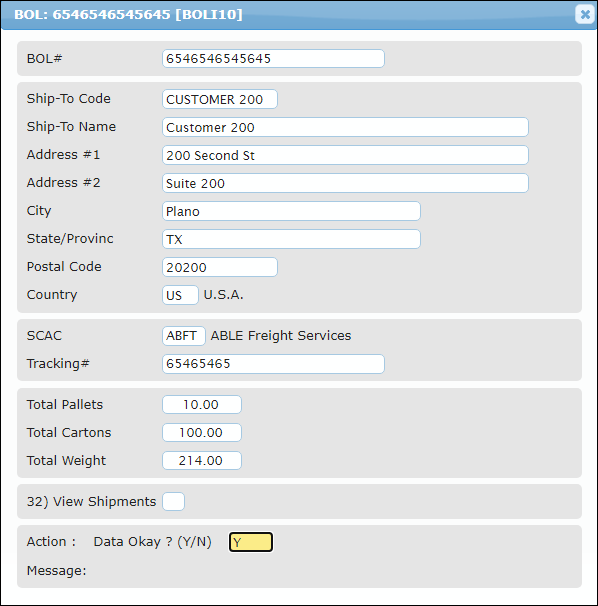Click the U.S.A. country description text
Viewport: 598px width, 606px height.
pos(223,295)
